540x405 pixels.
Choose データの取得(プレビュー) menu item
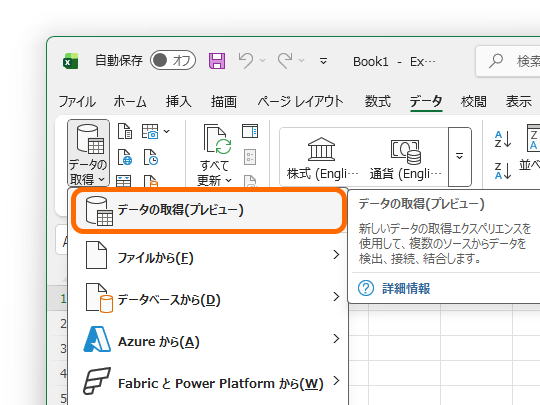pos(208,210)
